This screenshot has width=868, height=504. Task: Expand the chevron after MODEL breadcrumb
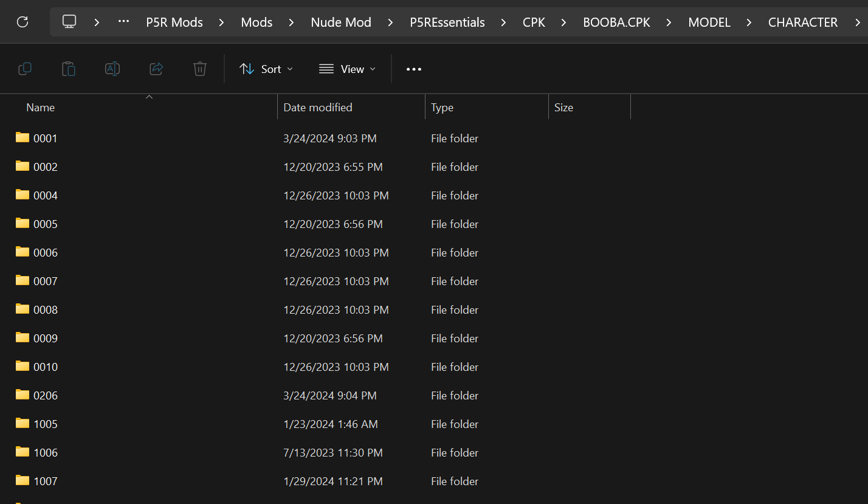(749, 22)
